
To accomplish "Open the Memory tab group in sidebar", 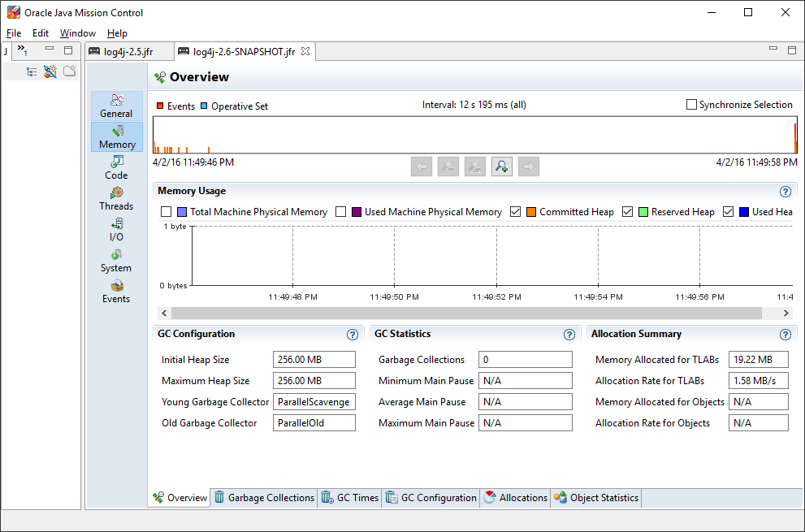I will click(117, 136).
